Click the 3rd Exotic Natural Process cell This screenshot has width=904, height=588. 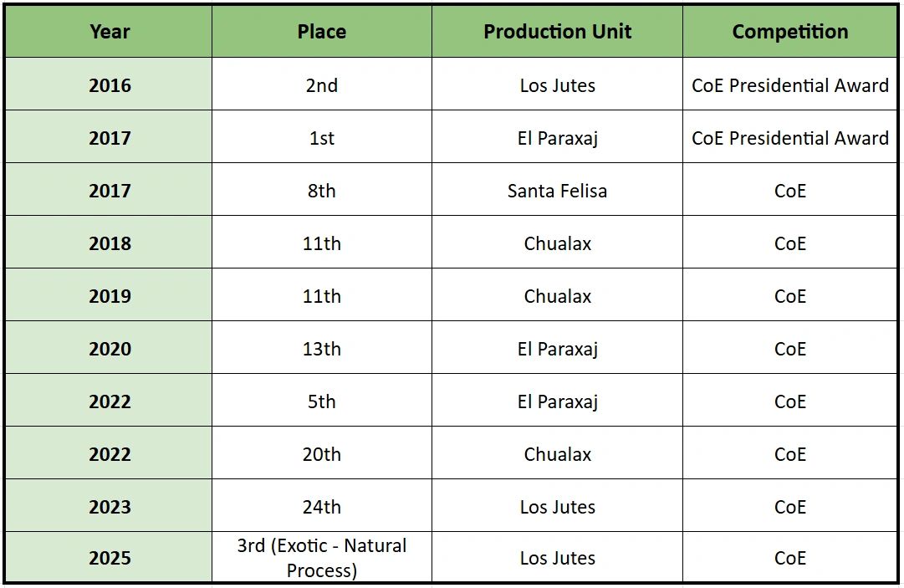coord(321,558)
